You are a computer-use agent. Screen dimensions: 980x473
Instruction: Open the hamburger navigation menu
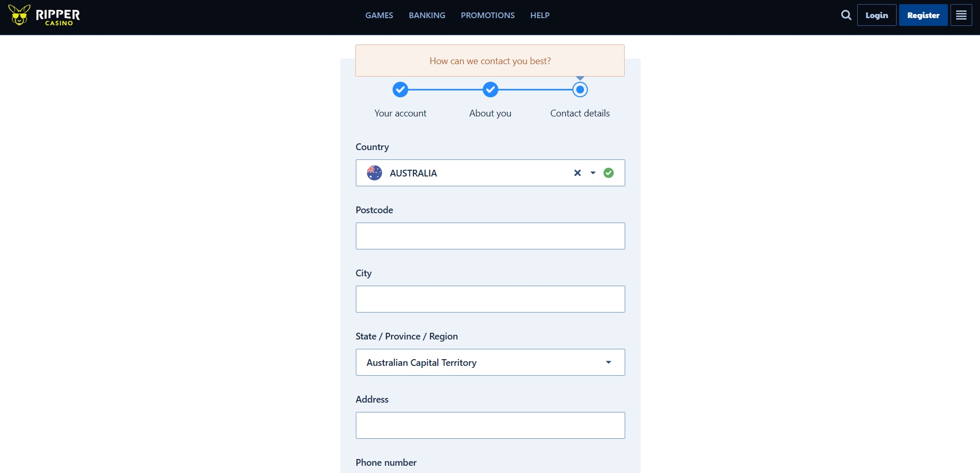(962, 15)
